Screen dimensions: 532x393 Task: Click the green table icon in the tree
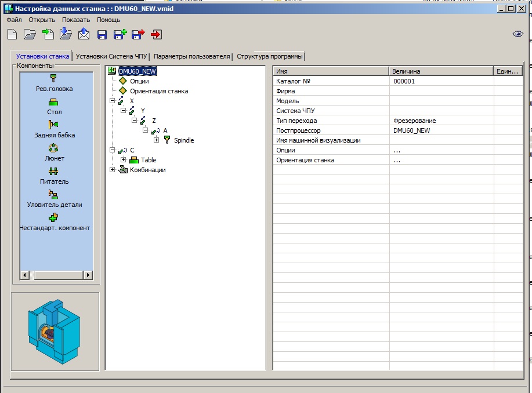(x=134, y=160)
